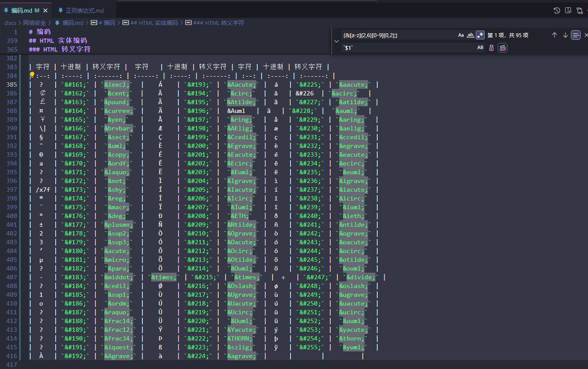Toggle Match Case in find box
The image size is (588, 369).
(x=461, y=35)
